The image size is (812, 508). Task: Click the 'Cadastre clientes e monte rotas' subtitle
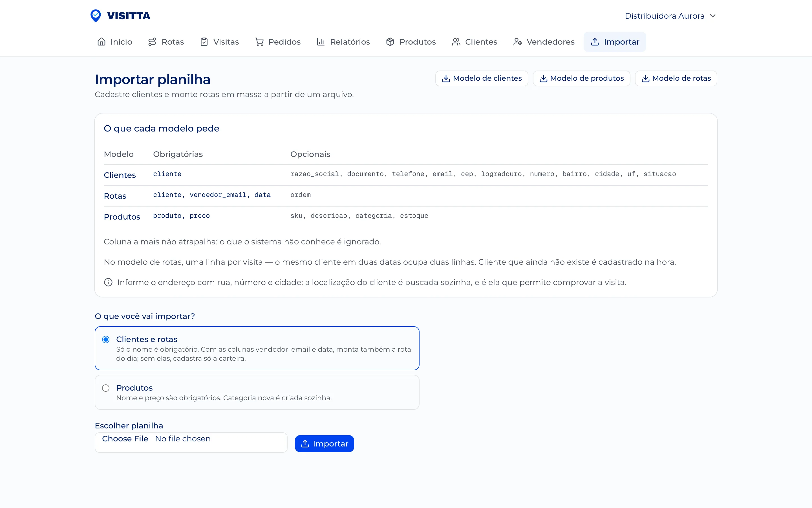(x=224, y=95)
